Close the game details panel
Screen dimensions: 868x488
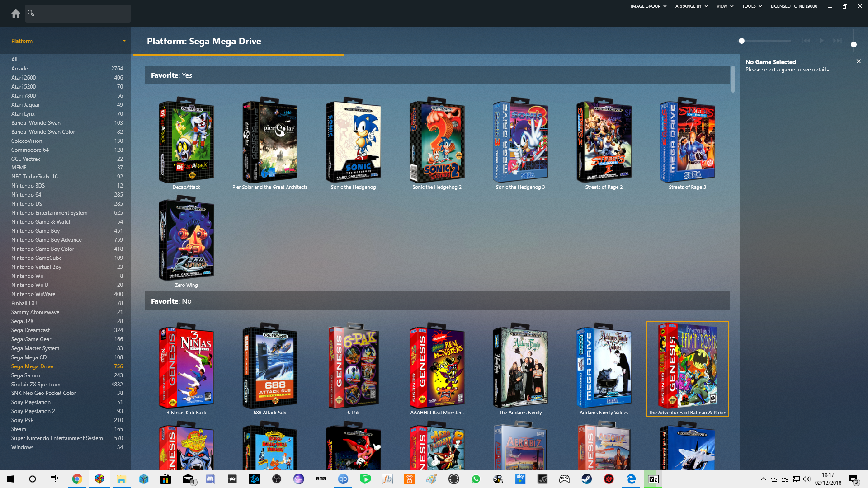(859, 61)
